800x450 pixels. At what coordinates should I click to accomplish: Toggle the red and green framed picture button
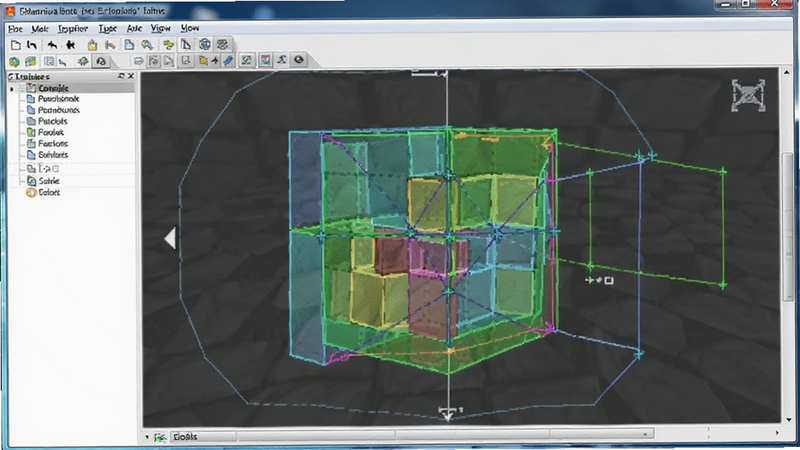click(265, 60)
